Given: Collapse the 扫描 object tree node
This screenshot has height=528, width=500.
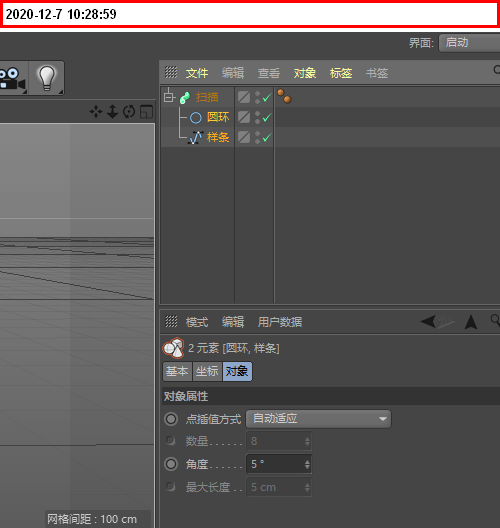Looking at the screenshot, I should [x=169, y=97].
